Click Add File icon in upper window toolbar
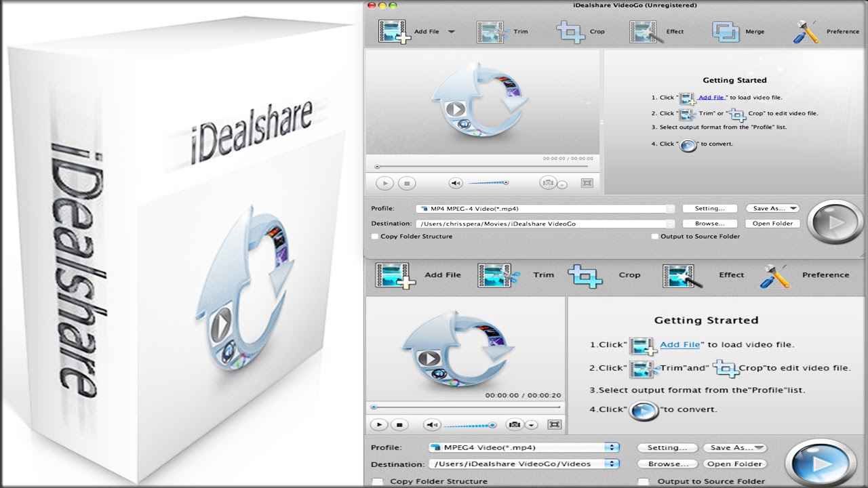This screenshot has height=488, width=868. point(395,31)
